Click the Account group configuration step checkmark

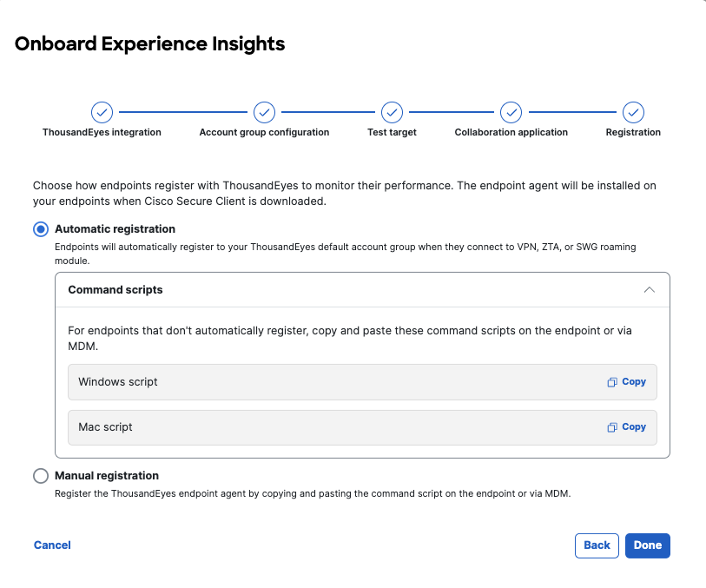pyautogui.click(x=264, y=112)
